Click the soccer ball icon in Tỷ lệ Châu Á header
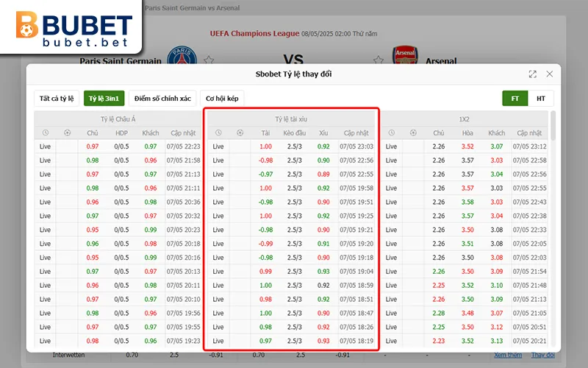The image size is (588, 368). coord(67,132)
